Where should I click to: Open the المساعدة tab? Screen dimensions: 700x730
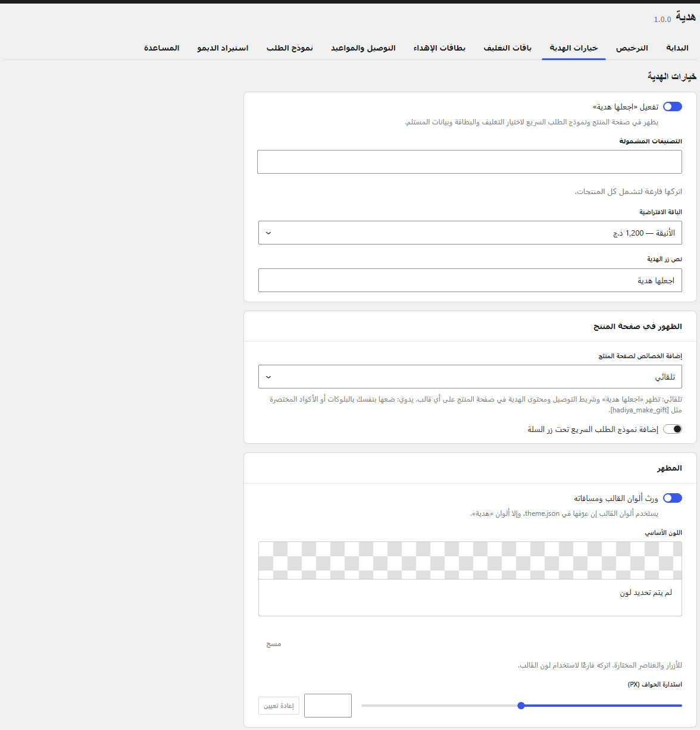click(161, 48)
